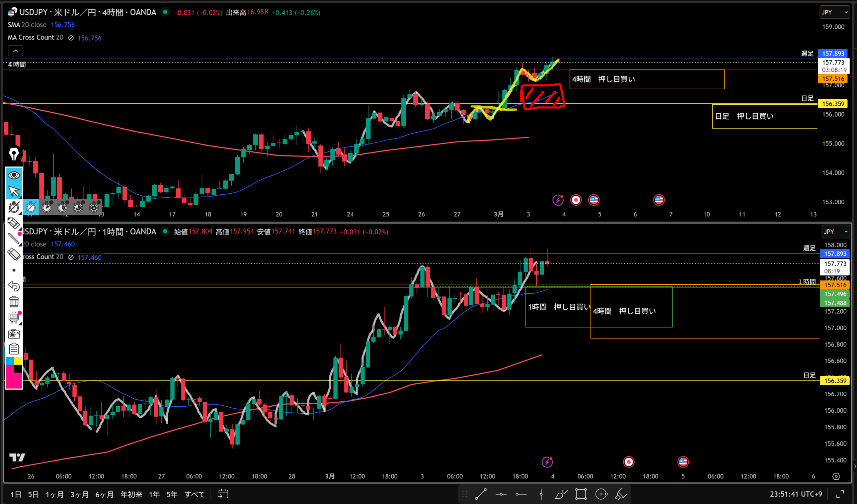Toggle the disabled timer option

coord(30,207)
